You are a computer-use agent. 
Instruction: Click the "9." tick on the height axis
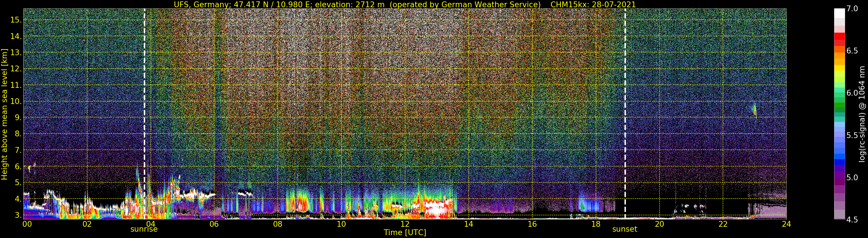click(x=18, y=118)
